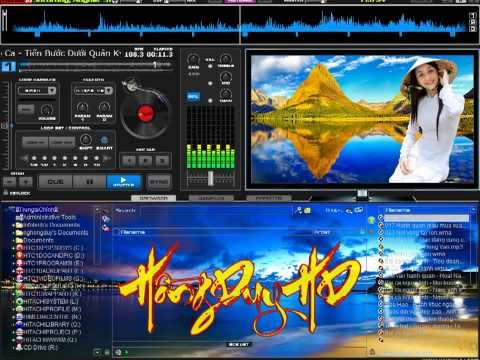The image size is (480, 360).
Task: Click into the Search input field
Action: 217,210
